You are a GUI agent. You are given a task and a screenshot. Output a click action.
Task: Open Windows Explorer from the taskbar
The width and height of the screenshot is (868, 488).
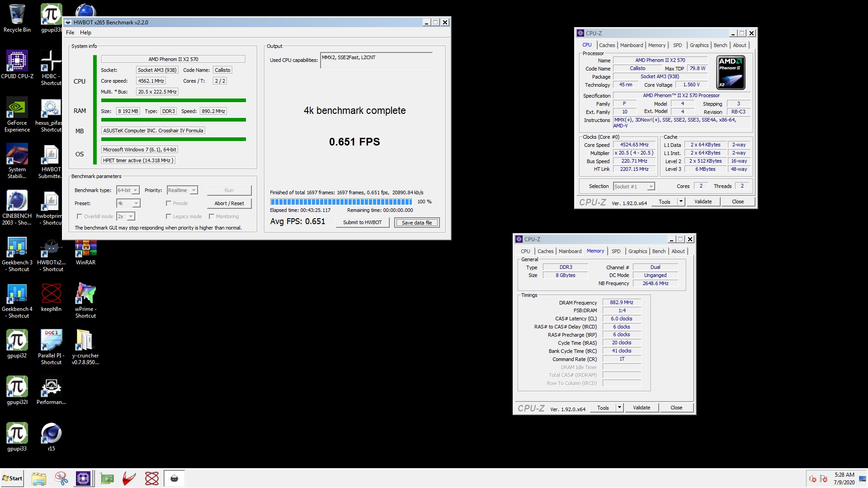(39, 479)
